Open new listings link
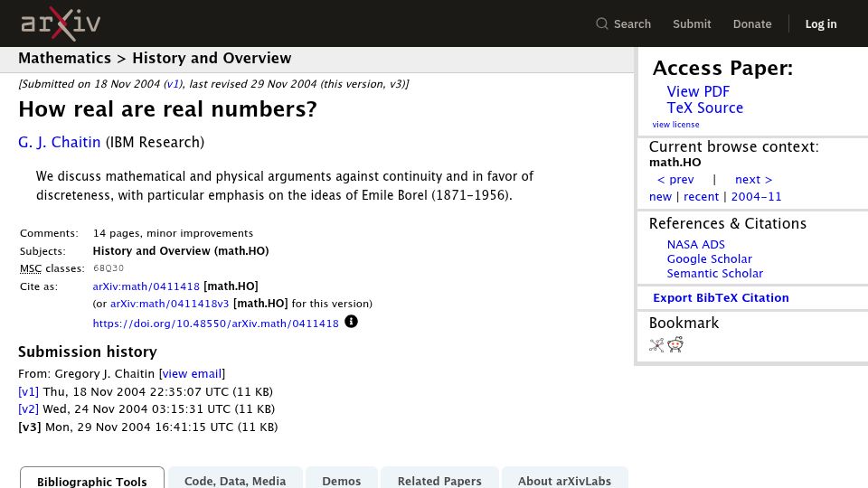 point(660,196)
